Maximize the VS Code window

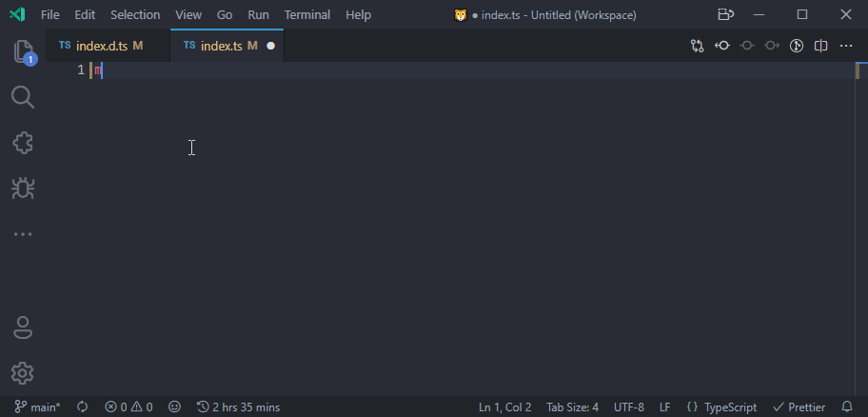tap(802, 15)
